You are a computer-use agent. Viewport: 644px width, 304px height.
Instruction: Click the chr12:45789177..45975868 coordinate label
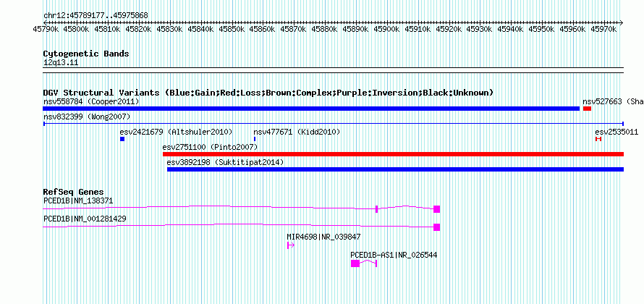[96, 16]
